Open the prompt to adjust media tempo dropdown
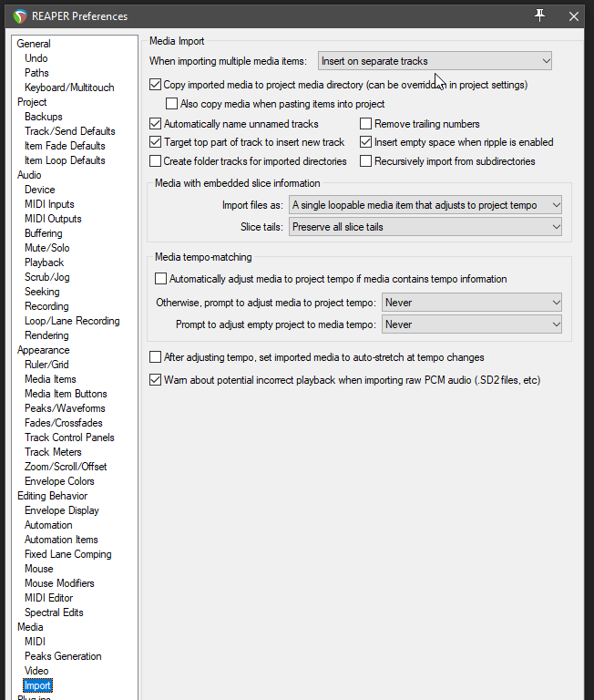594x700 pixels. [x=472, y=303]
